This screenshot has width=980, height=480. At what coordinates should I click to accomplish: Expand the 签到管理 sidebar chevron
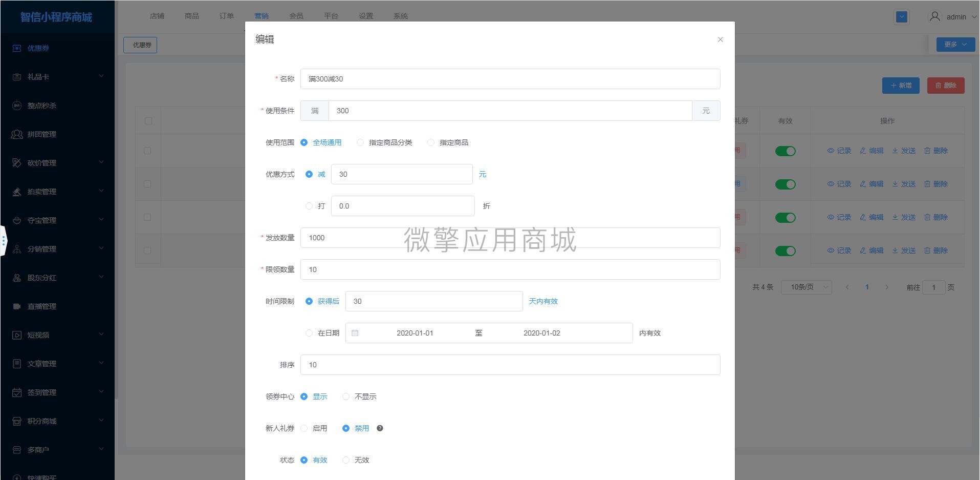(101, 392)
